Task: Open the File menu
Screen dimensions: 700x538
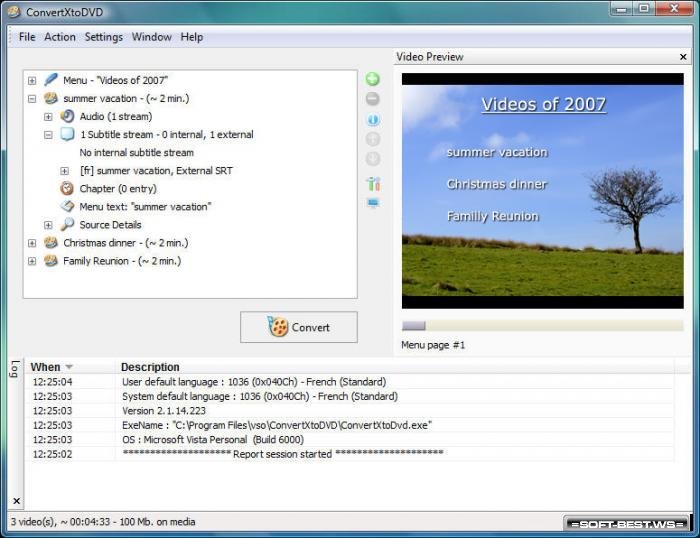Action: (x=27, y=37)
